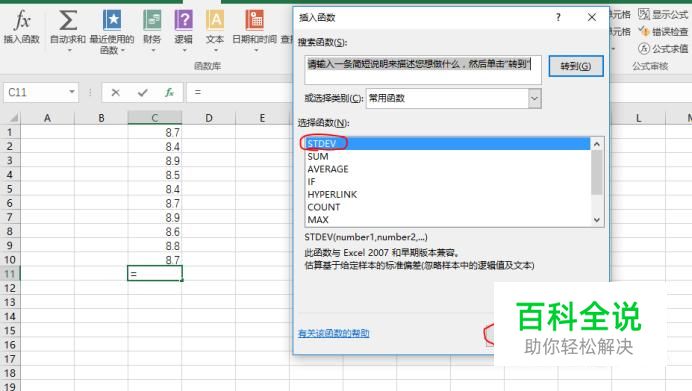Select IF in function list
The height and width of the screenshot is (391, 692).
(447, 182)
